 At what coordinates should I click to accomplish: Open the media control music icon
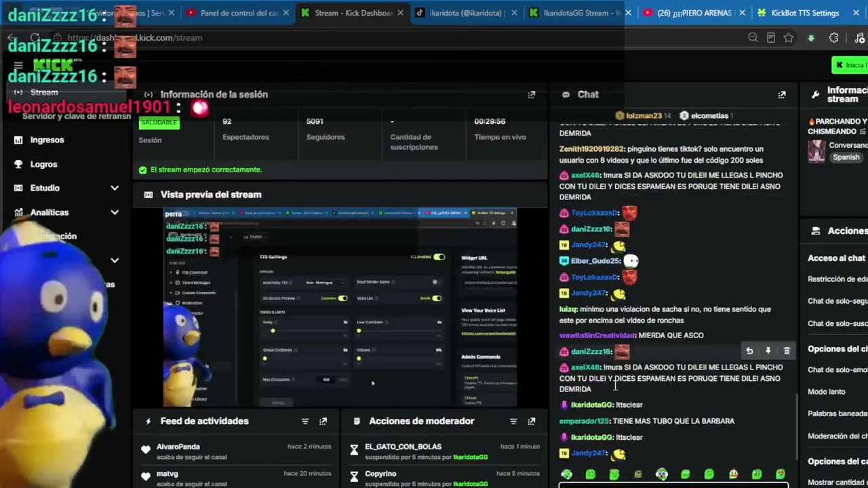860,38
